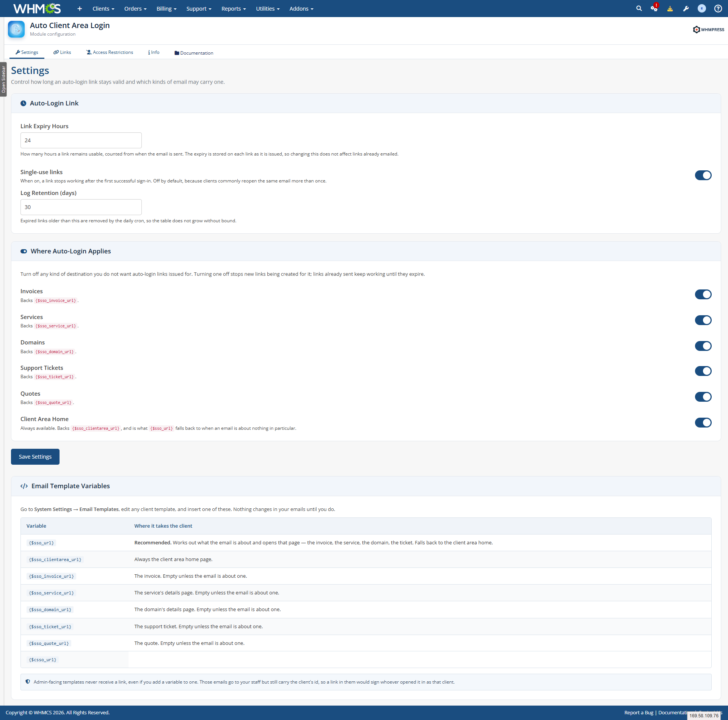Select the Settings tab

[27, 52]
